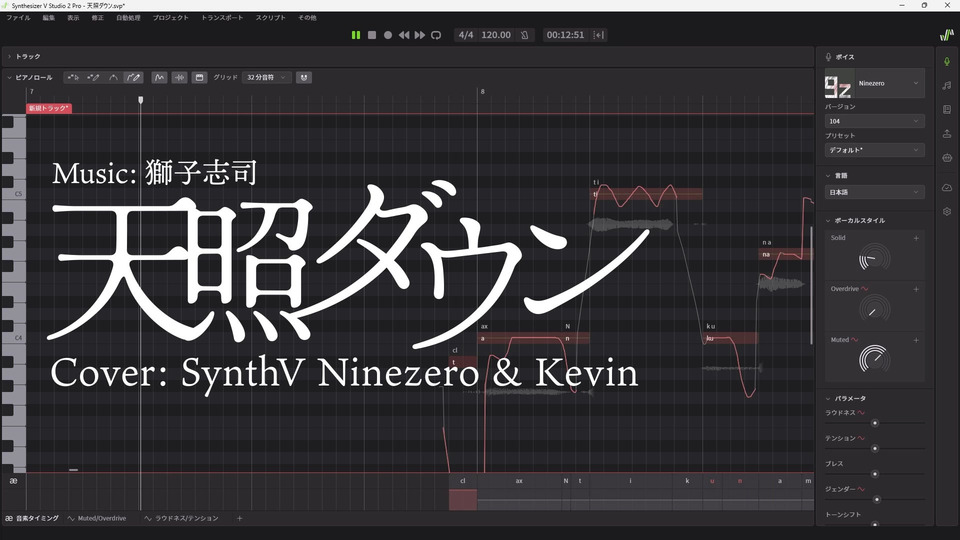Click the 120.00 tempo field

496,35
